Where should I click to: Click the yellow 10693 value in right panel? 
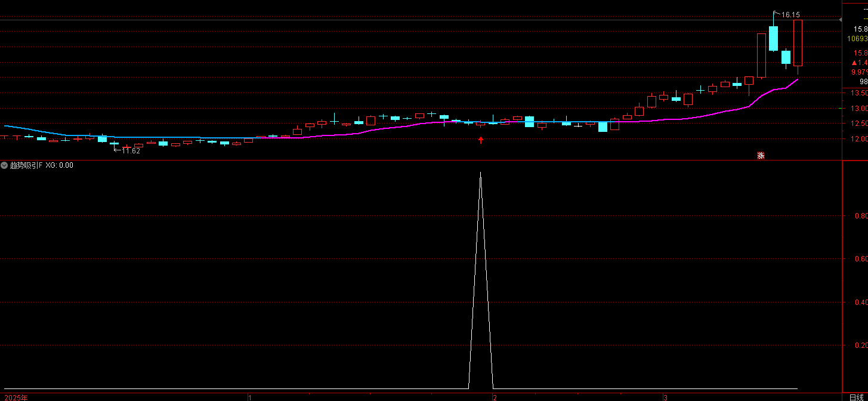857,39
